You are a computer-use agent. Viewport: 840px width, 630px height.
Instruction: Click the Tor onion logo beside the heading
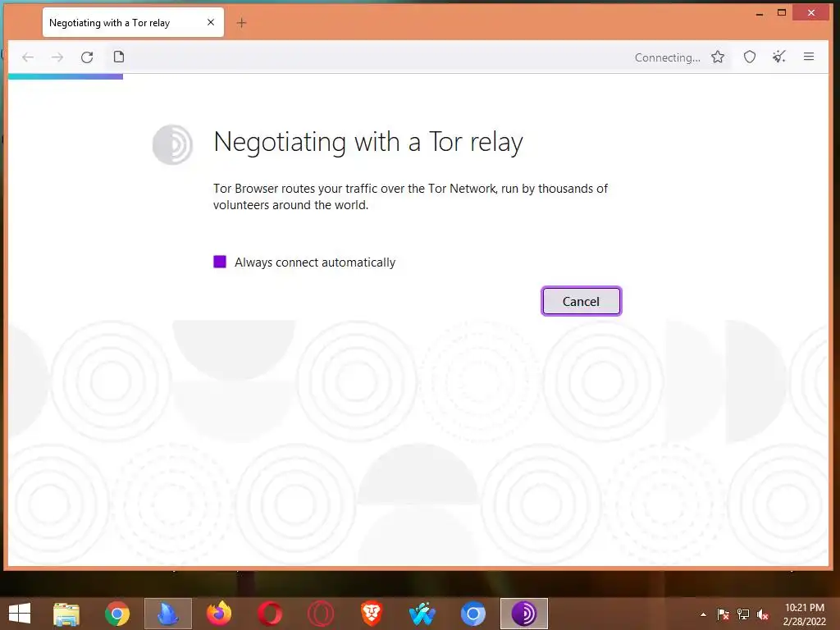[172, 144]
